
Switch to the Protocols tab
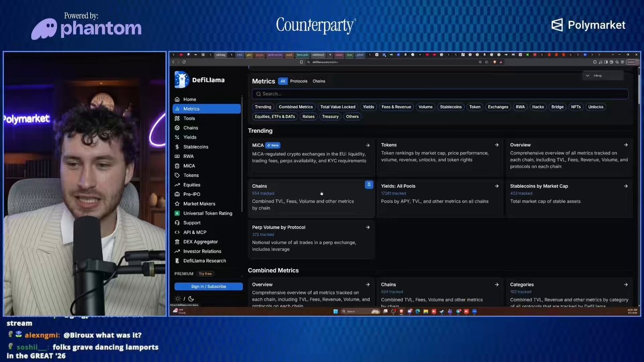pos(299,81)
